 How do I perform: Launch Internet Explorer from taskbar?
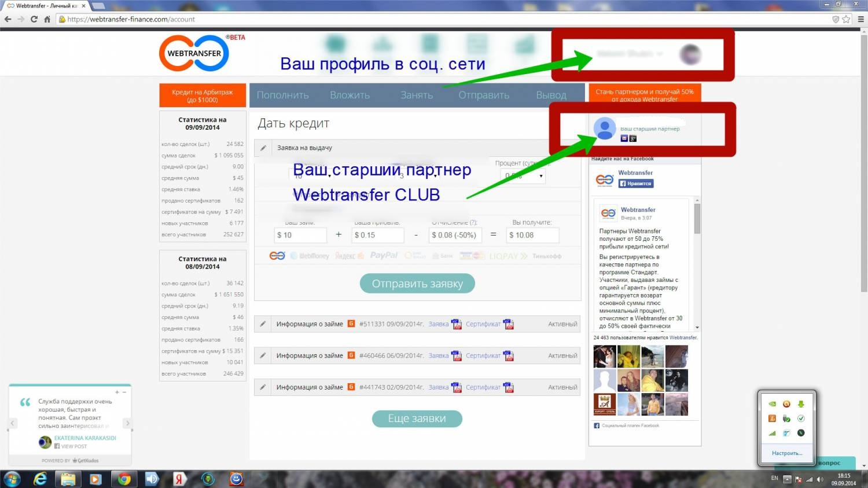pyautogui.click(x=41, y=479)
